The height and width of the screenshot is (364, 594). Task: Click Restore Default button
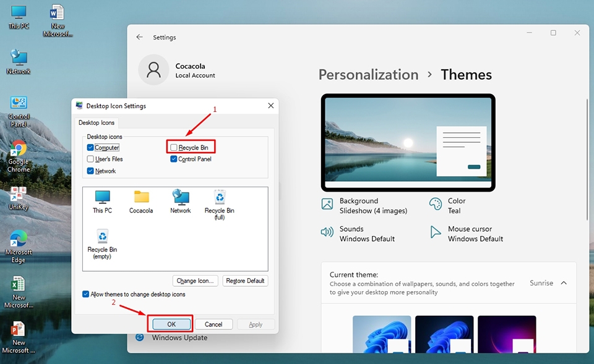245,281
